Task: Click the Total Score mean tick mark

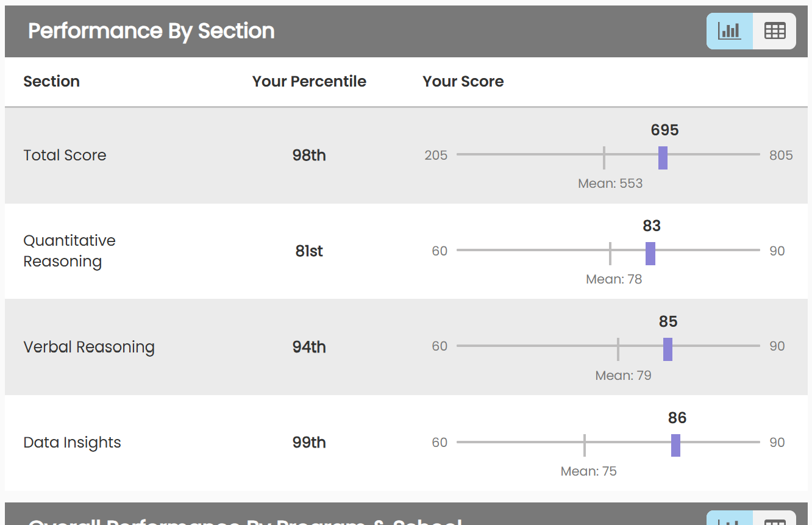Action: click(x=604, y=158)
